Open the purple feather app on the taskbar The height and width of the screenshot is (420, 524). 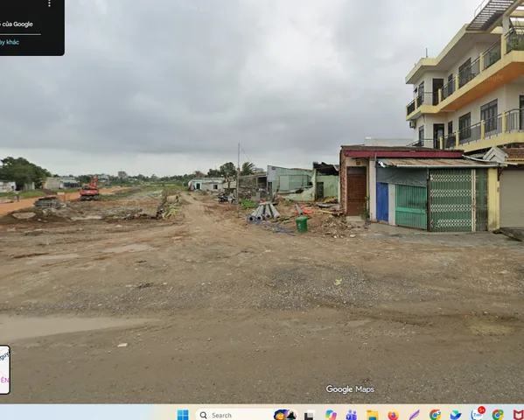tap(414, 415)
